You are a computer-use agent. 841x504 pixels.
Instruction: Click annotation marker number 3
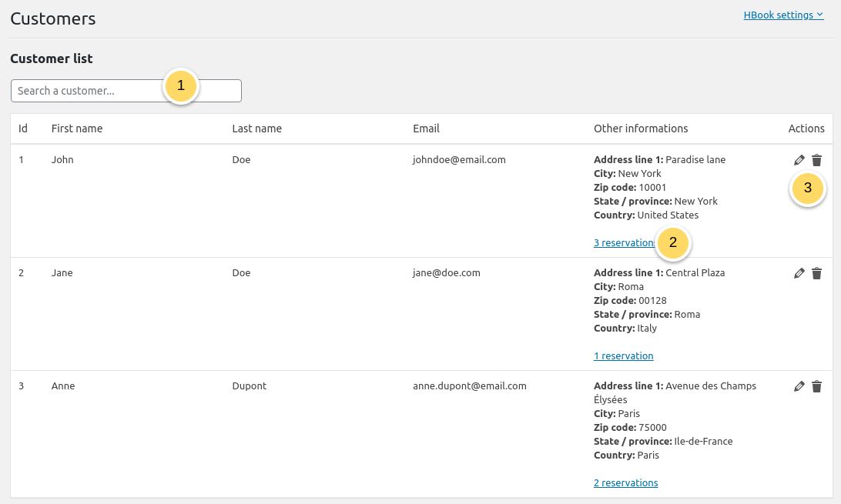click(807, 188)
